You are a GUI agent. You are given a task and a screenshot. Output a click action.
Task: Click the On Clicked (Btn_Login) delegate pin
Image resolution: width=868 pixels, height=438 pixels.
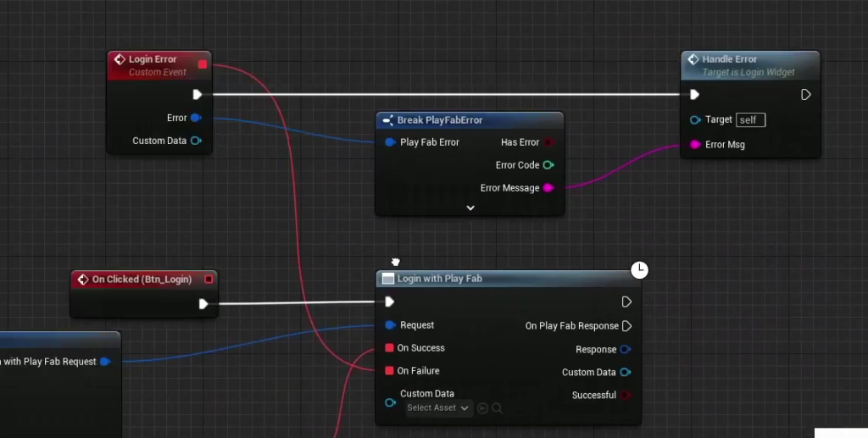[209, 280]
